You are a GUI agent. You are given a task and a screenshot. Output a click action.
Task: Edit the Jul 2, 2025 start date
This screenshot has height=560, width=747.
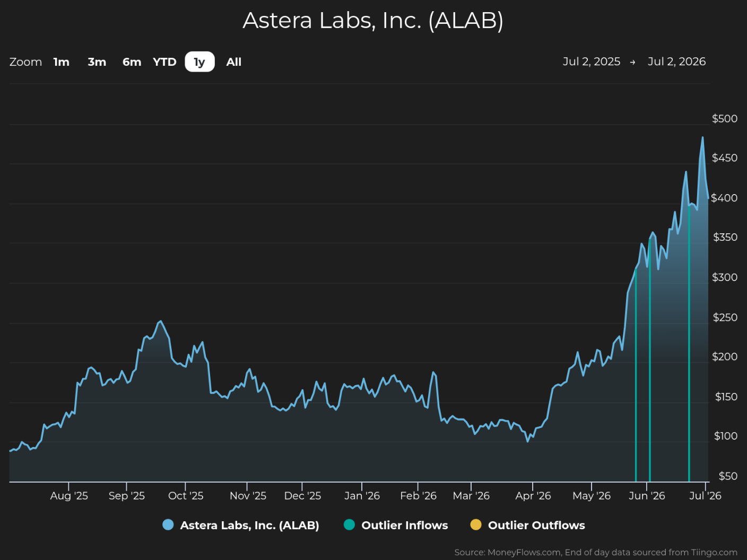pyautogui.click(x=592, y=62)
